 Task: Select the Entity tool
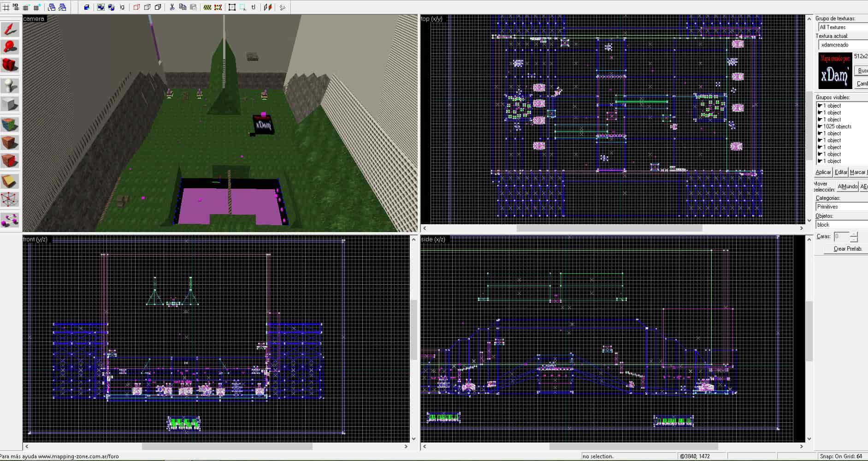(10, 86)
